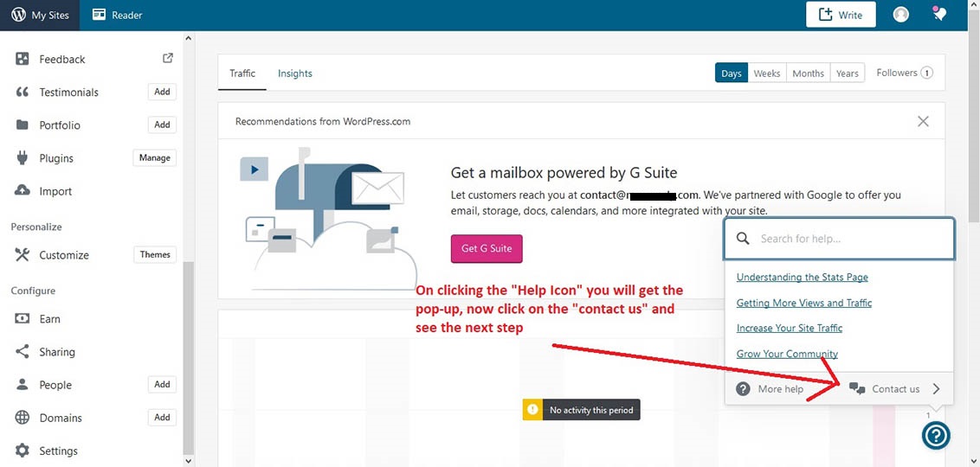The width and height of the screenshot is (980, 467).
Task: Click the Get G Suite button
Action: coord(487,248)
